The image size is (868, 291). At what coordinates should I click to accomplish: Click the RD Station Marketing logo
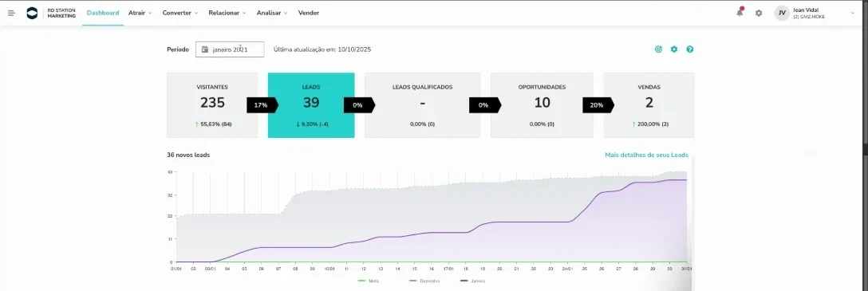51,13
